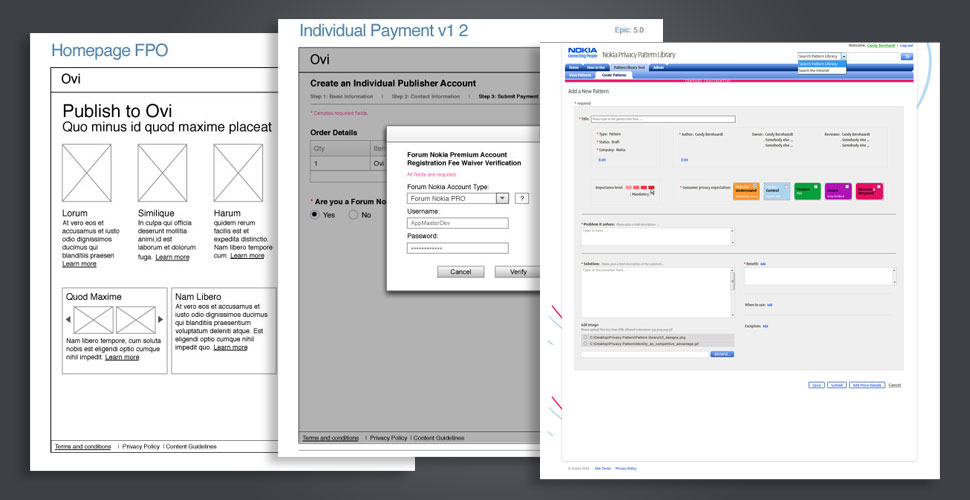Viewport: 970px width, 500px height.
Task: Open Learn more link under Similique
Action: point(173,257)
